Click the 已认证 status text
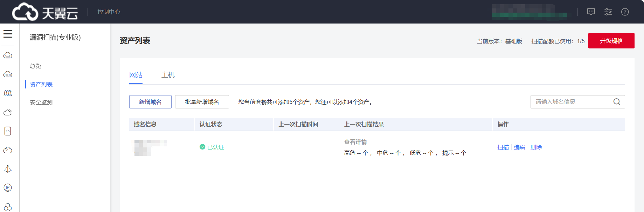644x212 pixels. (216, 147)
